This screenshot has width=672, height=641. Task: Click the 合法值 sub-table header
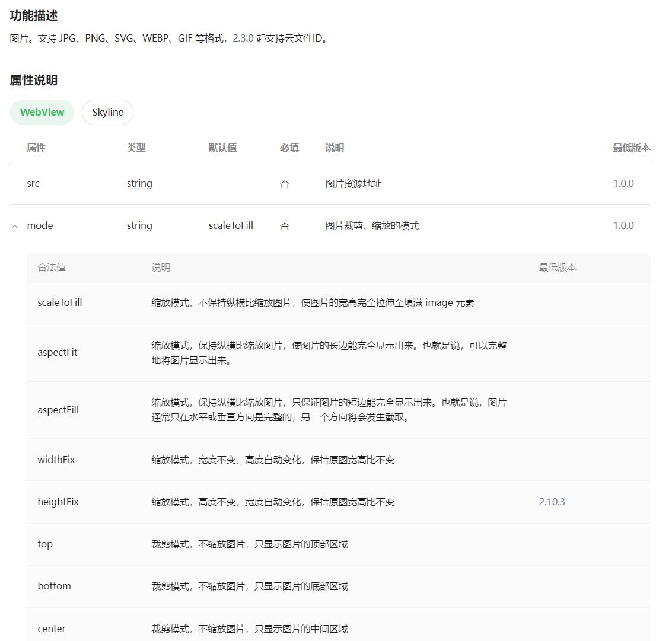pyautogui.click(x=52, y=267)
